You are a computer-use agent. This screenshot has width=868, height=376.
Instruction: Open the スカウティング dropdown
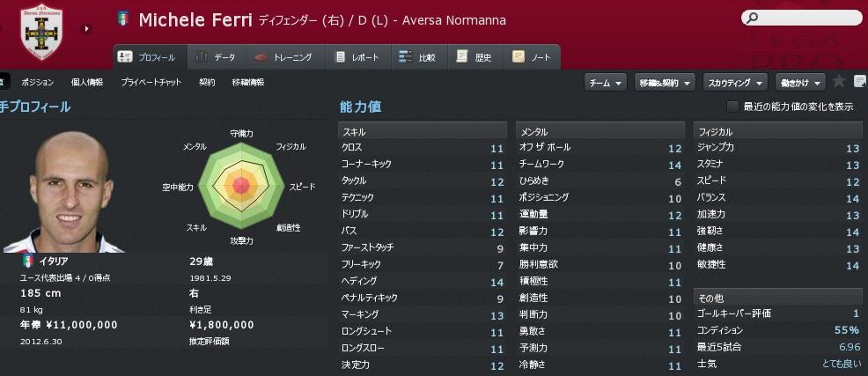click(735, 82)
